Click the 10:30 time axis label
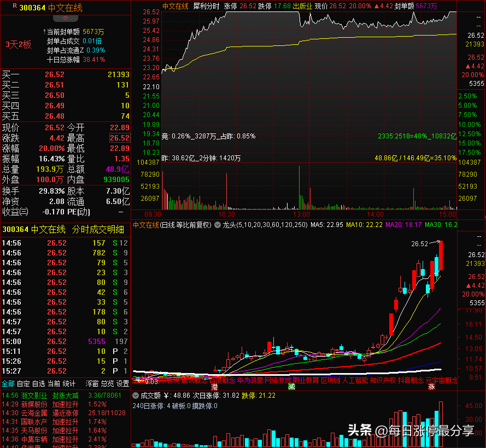Viewport: 486px width, 448px height. coord(226,214)
